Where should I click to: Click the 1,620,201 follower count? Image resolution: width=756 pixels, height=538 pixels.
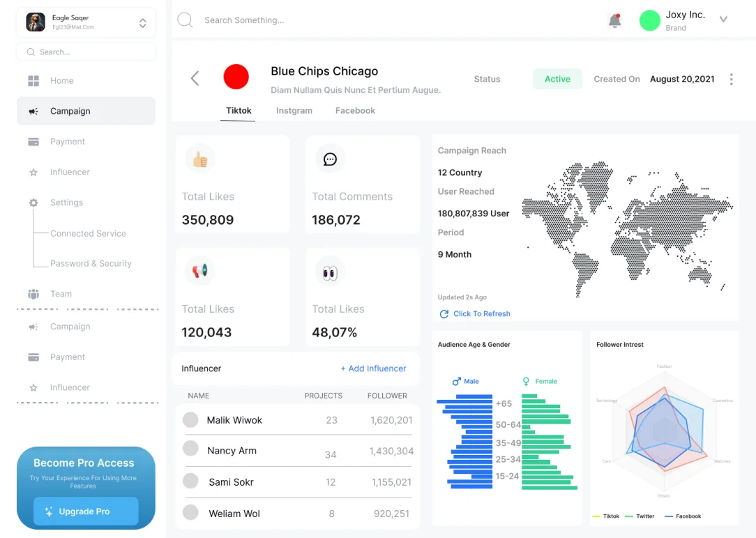coord(391,420)
